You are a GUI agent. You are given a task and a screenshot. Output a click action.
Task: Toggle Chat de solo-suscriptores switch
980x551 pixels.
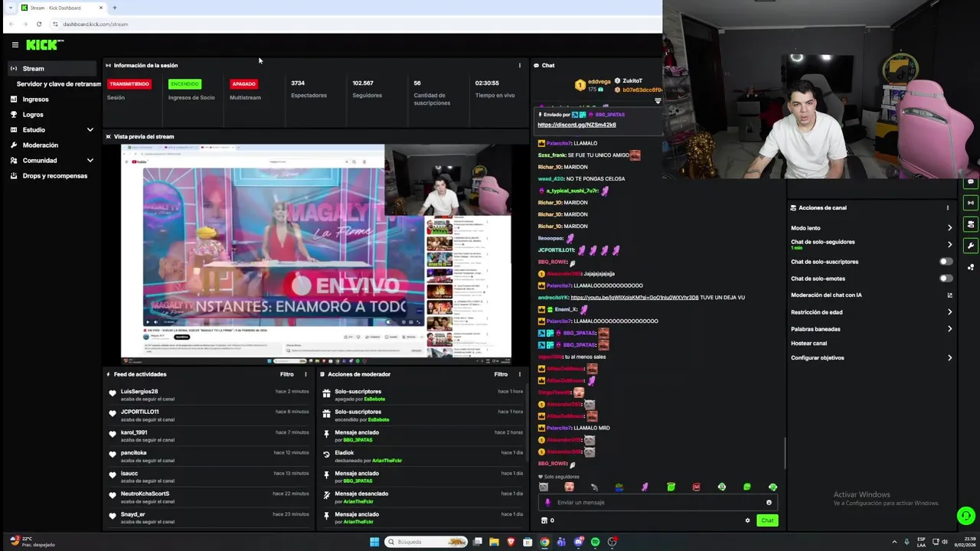[946, 262]
